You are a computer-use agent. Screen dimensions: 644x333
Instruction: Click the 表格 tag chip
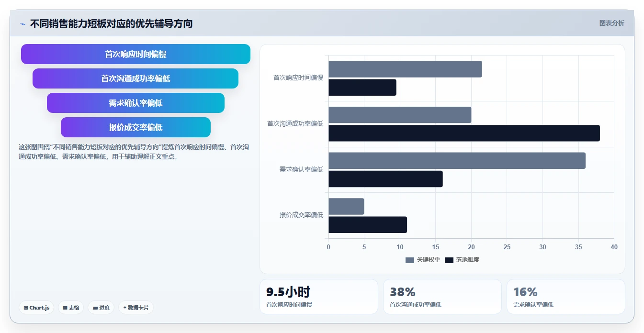point(71,308)
